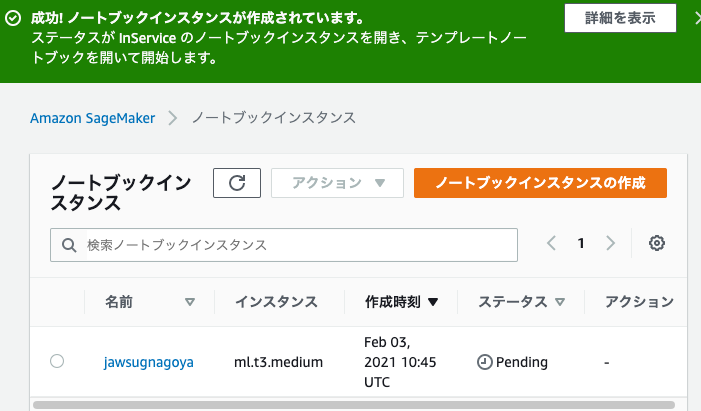The width and height of the screenshot is (701, 411).
Task: Click 詳細を表示 button
Action: pyautogui.click(x=620, y=18)
